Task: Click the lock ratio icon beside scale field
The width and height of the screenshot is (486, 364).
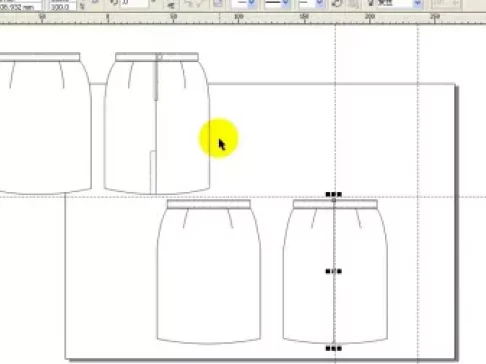Action: coord(82,5)
